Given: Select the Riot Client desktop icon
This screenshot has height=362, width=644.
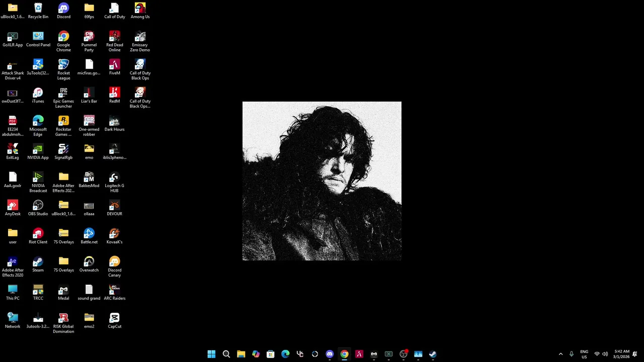Looking at the screenshot, I should pyautogui.click(x=38, y=236).
